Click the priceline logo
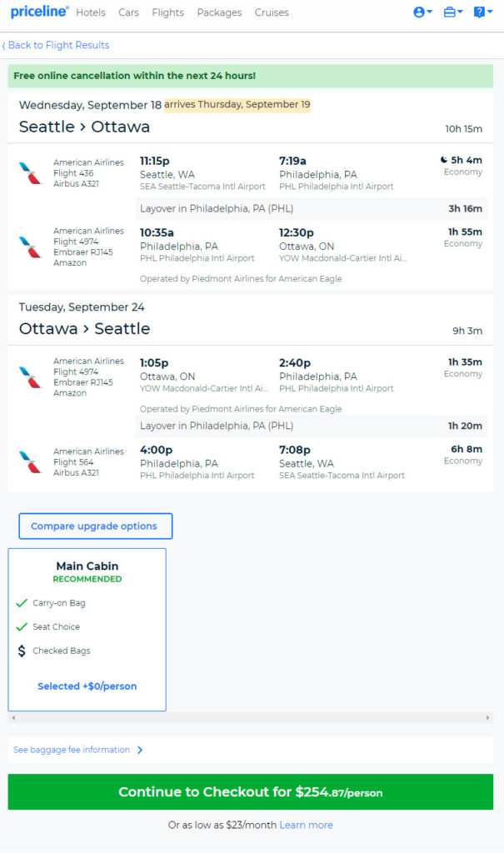Viewport: 504px width, 853px height. [40, 12]
